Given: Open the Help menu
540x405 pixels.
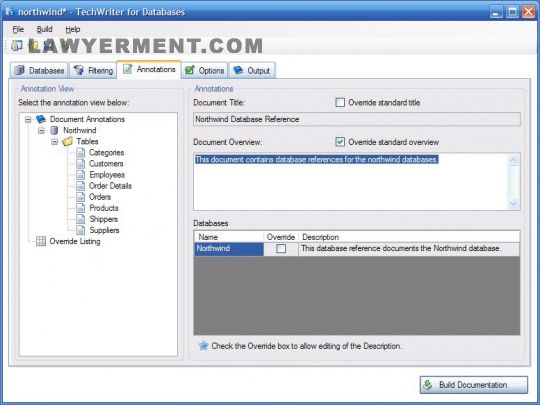Looking at the screenshot, I should point(73,29).
